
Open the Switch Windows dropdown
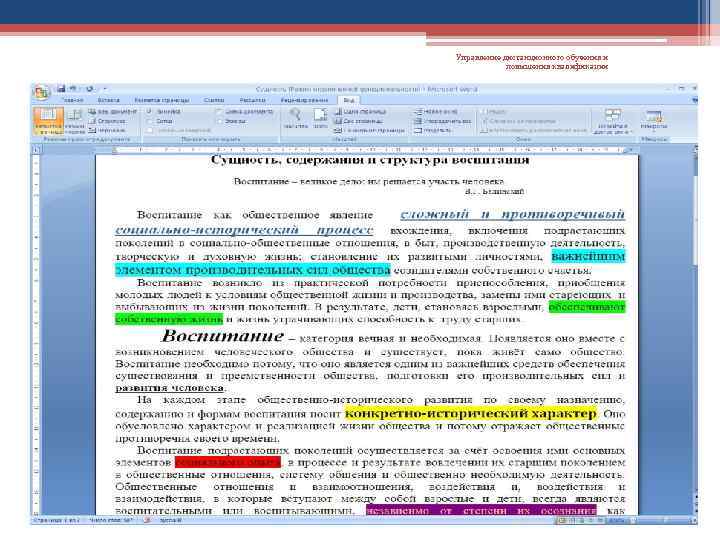(613, 122)
